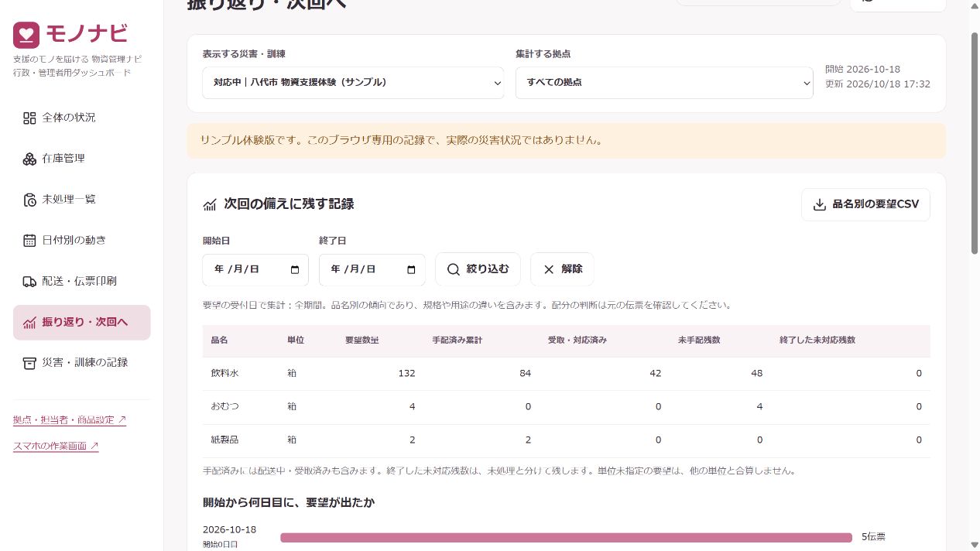Click the 132 value in 飲料水 row
The height and width of the screenshot is (551, 980).
[406, 374]
